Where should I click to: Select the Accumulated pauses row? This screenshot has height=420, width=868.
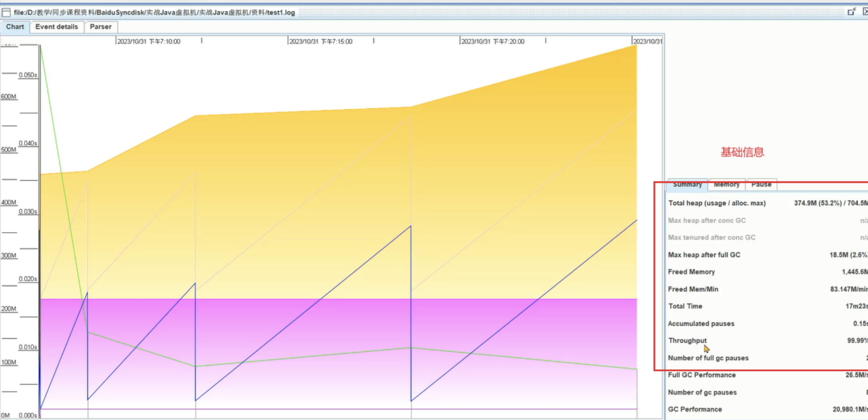[768, 324]
